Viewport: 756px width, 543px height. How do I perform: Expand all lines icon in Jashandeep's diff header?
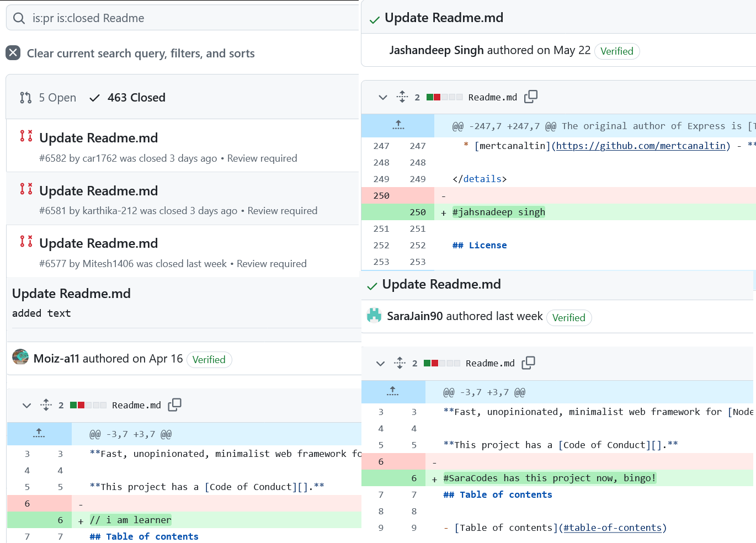[402, 97]
